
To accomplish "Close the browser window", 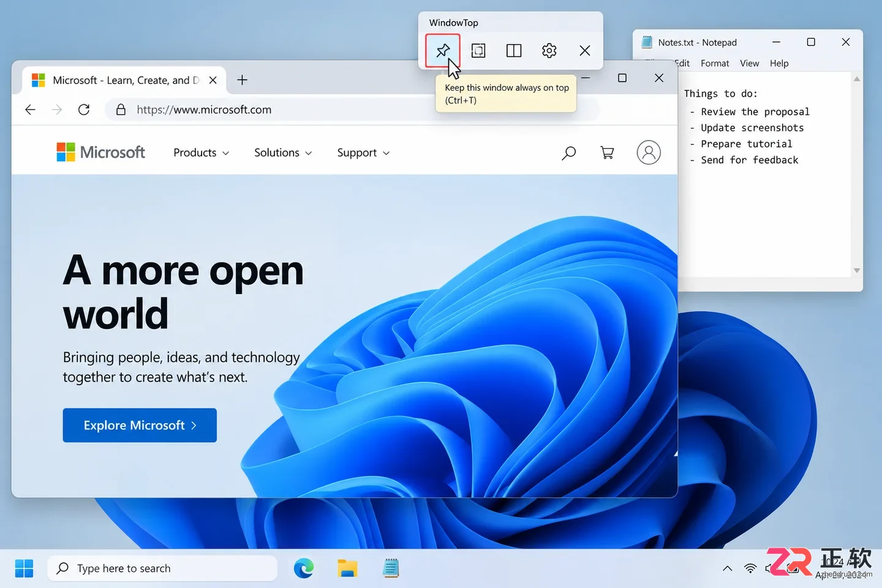I will [659, 78].
